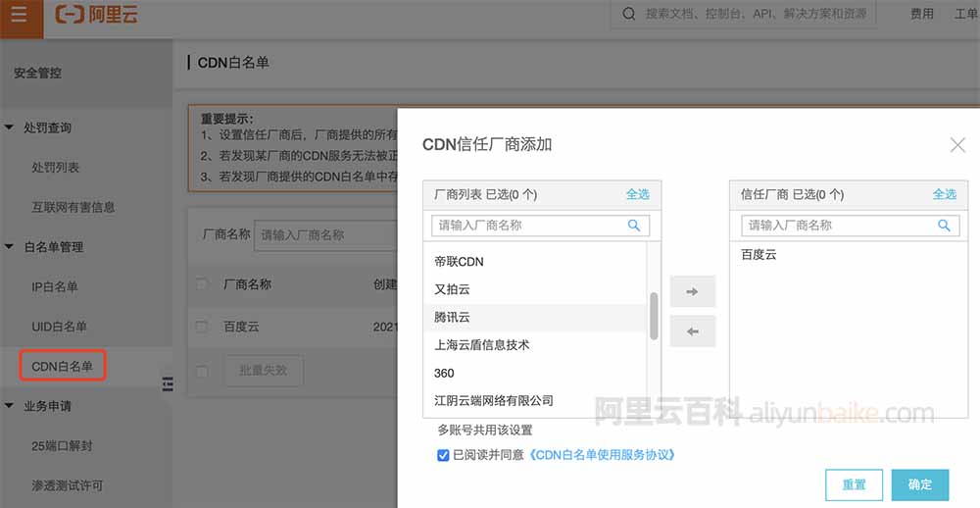Click the 厂商列表 search input

tap(541, 226)
